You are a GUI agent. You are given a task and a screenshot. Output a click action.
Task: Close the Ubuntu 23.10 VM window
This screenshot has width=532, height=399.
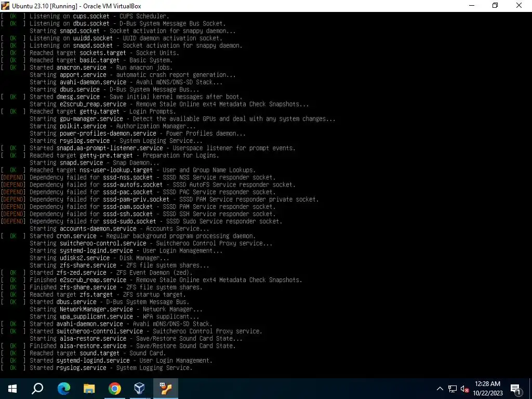pyautogui.click(x=519, y=6)
